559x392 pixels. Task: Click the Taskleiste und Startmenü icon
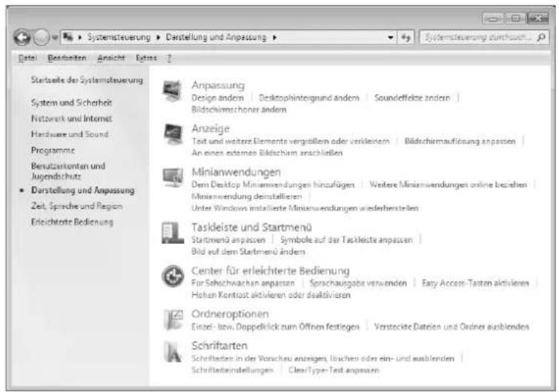[x=173, y=233]
